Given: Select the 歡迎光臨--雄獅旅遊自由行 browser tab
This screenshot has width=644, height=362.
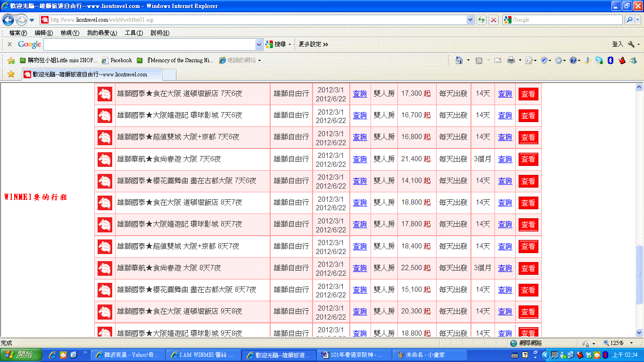Looking at the screenshot, I should click(x=92, y=74).
